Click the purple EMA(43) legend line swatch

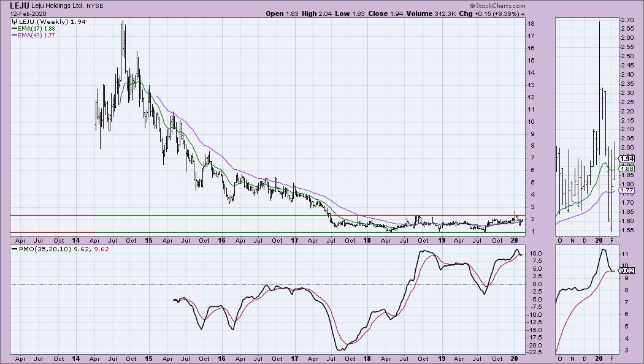click(x=14, y=36)
